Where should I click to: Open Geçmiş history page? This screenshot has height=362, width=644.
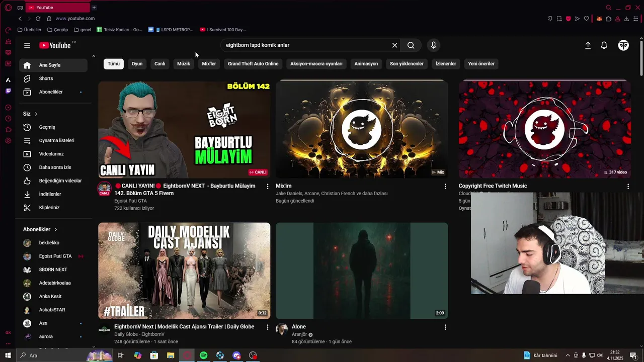click(x=53, y=127)
